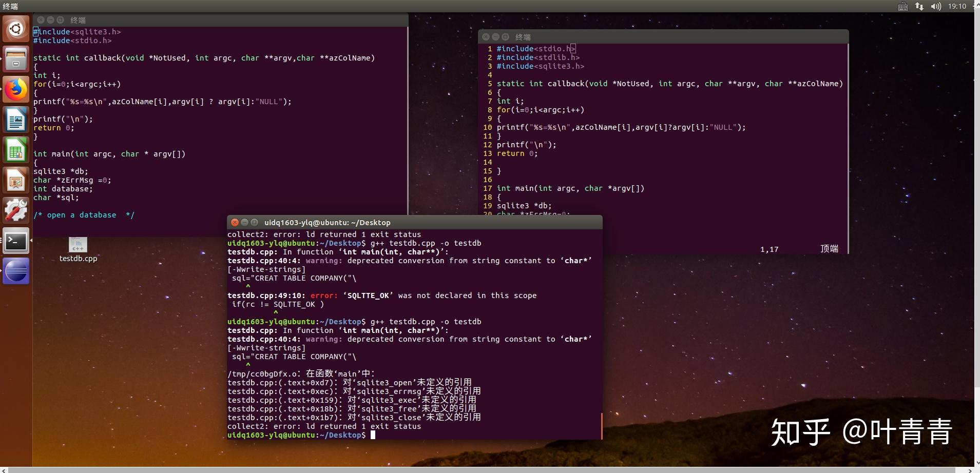Viewport: 980px width, 473px height.
Task: Click the restore button on the Desktop terminal
Action: point(255,222)
